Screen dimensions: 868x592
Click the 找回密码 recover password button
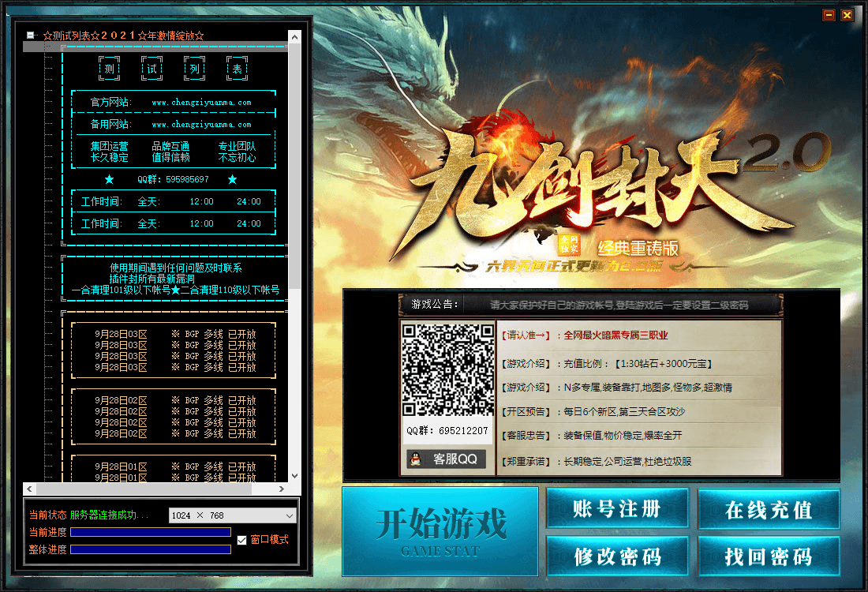tap(769, 556)
